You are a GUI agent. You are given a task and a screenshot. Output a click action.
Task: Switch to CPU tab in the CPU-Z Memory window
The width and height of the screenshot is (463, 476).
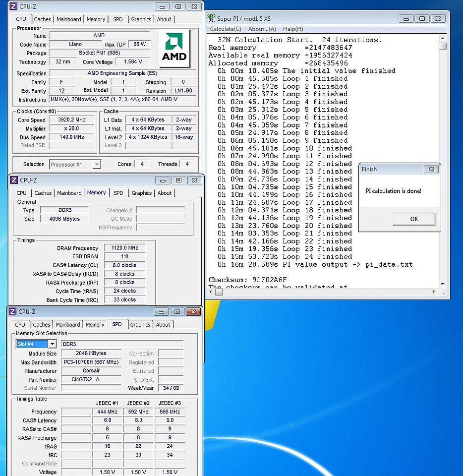point(21,193)
